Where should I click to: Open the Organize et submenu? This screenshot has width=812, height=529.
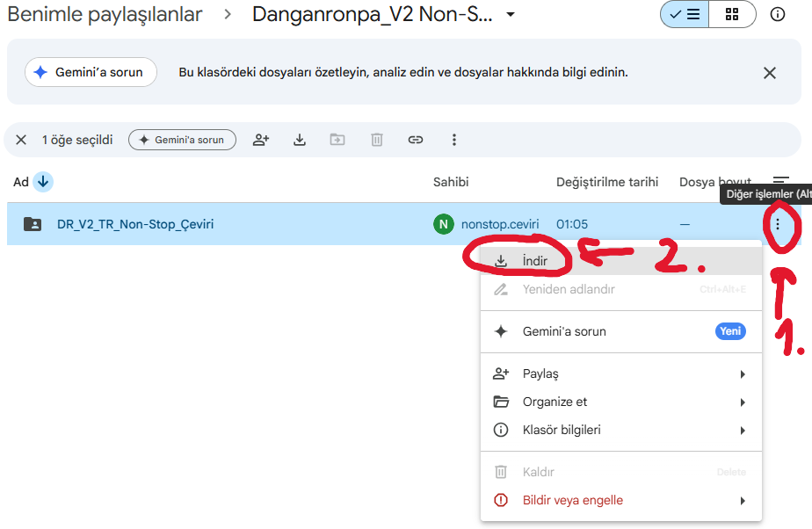point(621,402)
